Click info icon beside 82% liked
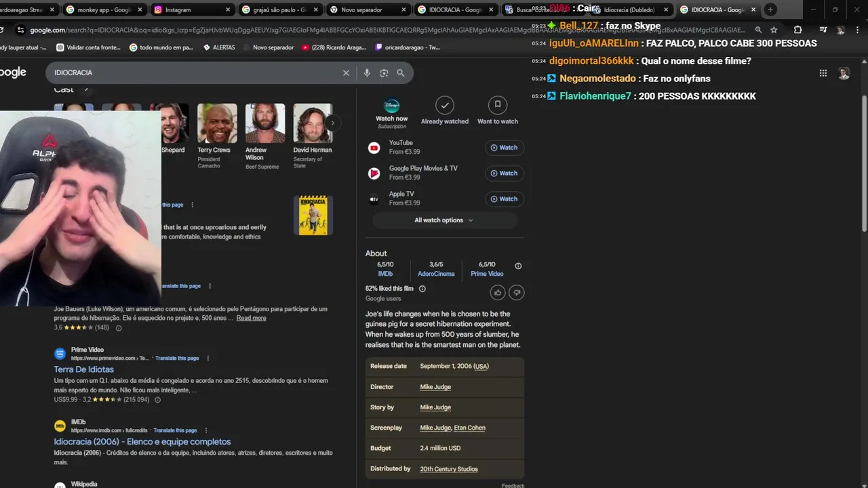 (422, 289)
